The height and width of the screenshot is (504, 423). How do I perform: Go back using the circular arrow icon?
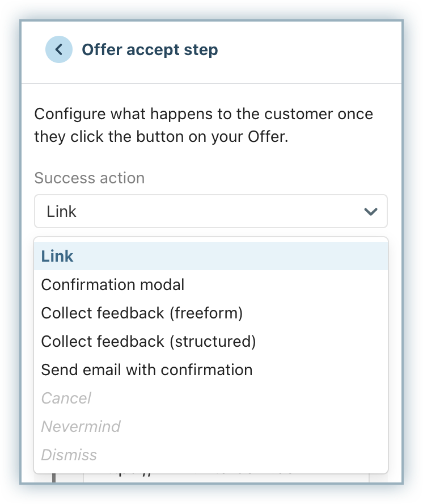(59, 49)
